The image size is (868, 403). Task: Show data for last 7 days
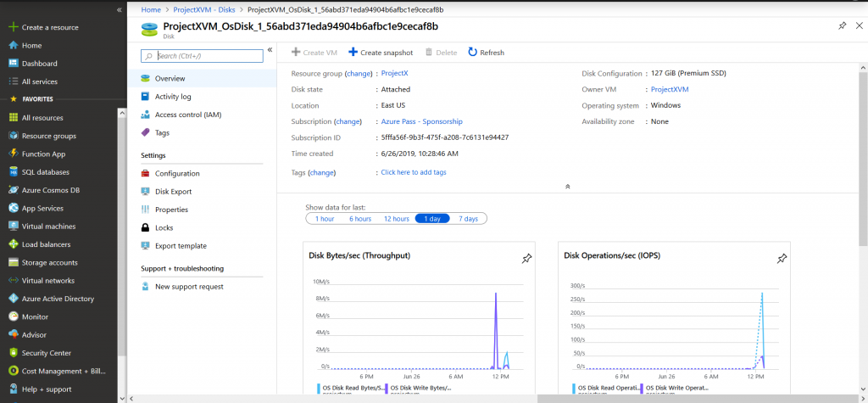[x=468, y=219]
